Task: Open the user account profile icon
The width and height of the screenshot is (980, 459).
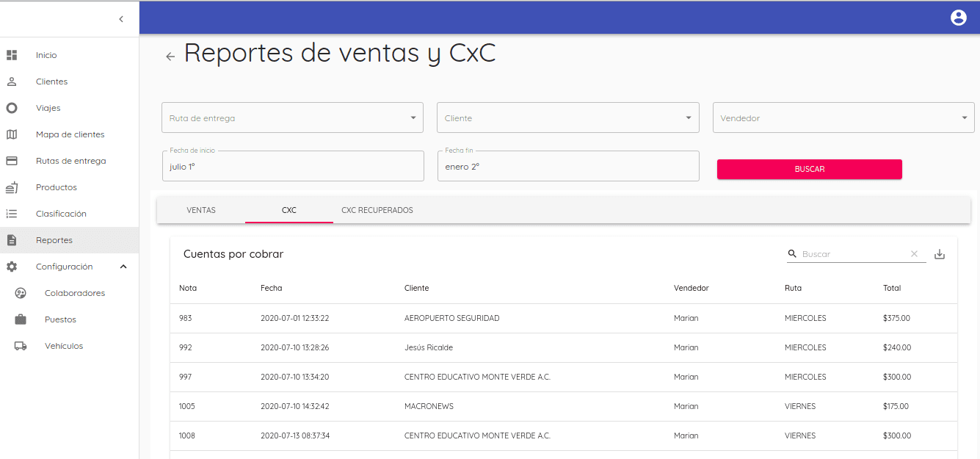Action: [x=959, y=18]
